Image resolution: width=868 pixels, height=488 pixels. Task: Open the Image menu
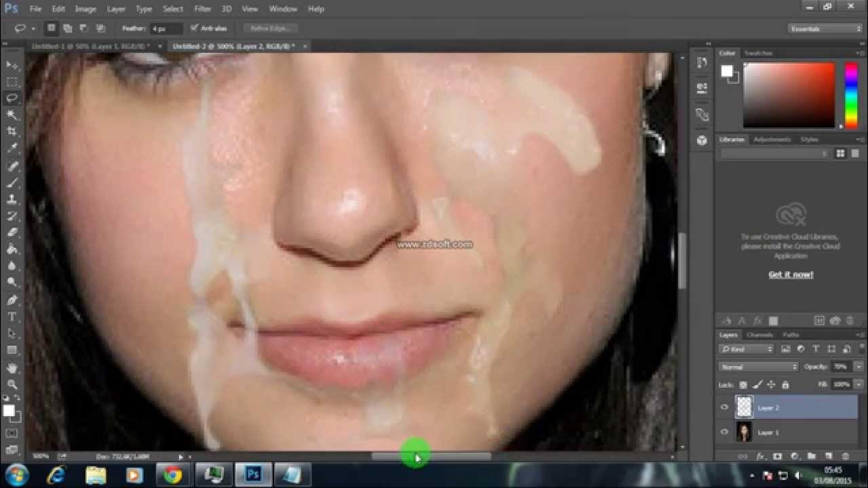pos(85,9)
